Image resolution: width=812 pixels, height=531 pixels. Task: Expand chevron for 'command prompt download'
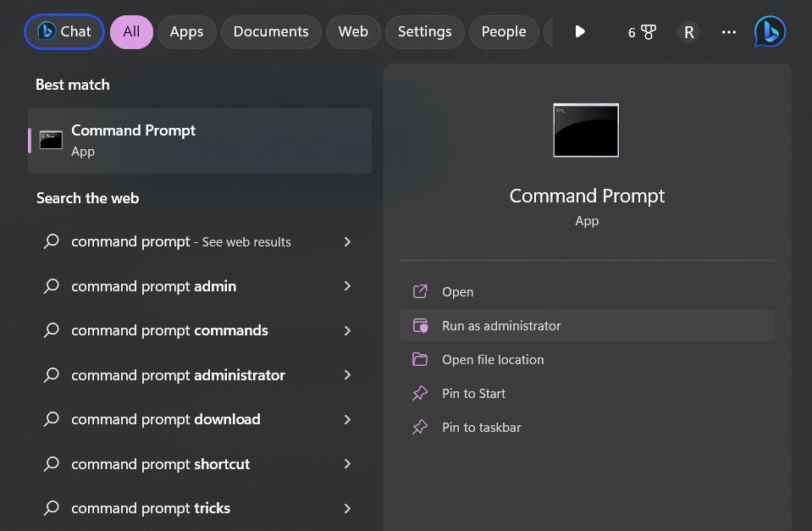coord(347,419)
